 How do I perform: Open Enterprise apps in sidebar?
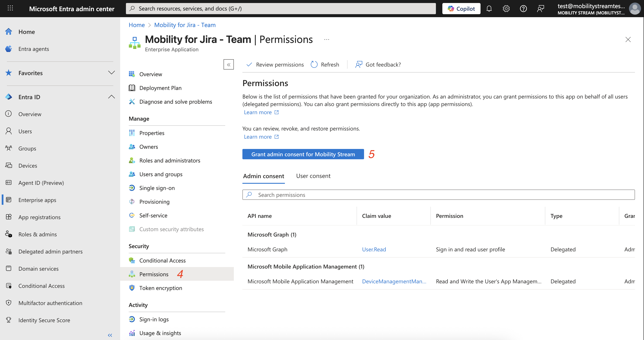click(x=37, y=200)
